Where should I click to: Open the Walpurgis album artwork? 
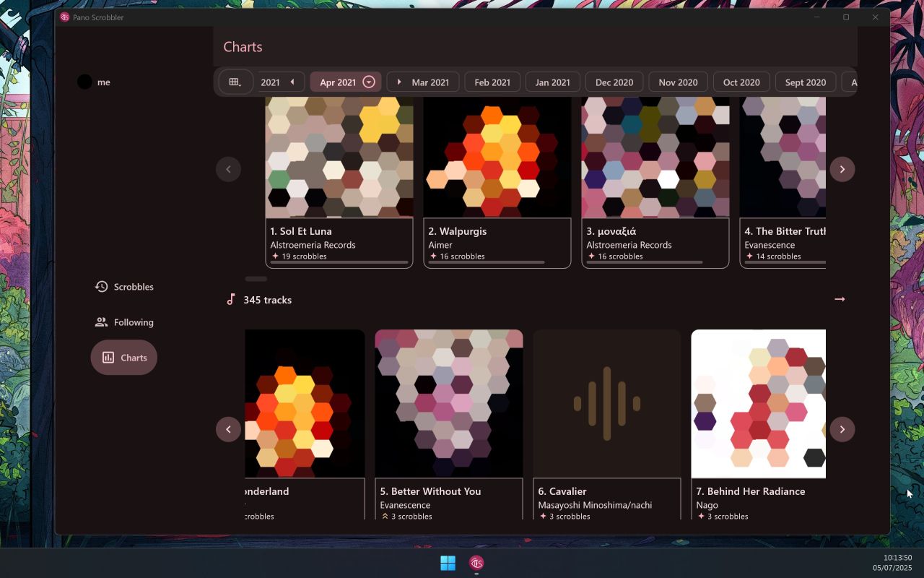(497, 157)
